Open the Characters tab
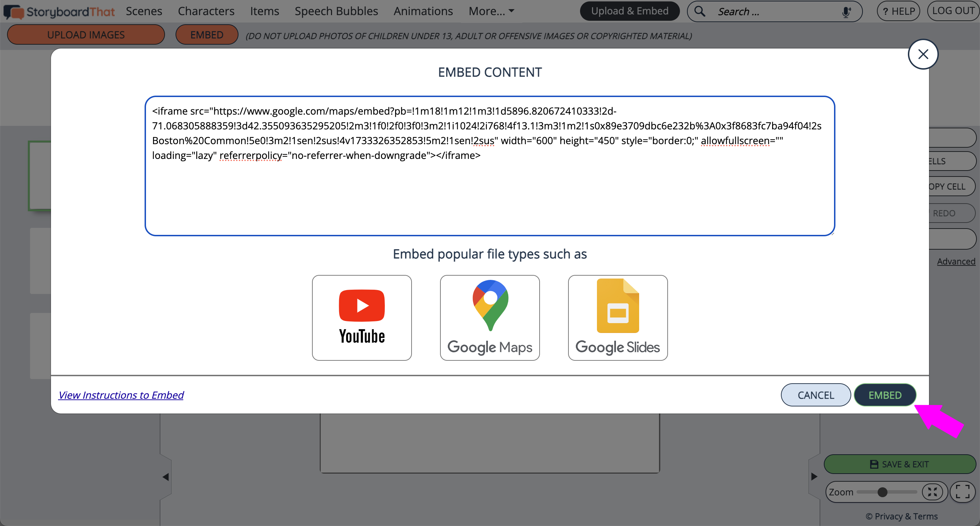The width and height of the screenshot is (980, 526). 206,11
